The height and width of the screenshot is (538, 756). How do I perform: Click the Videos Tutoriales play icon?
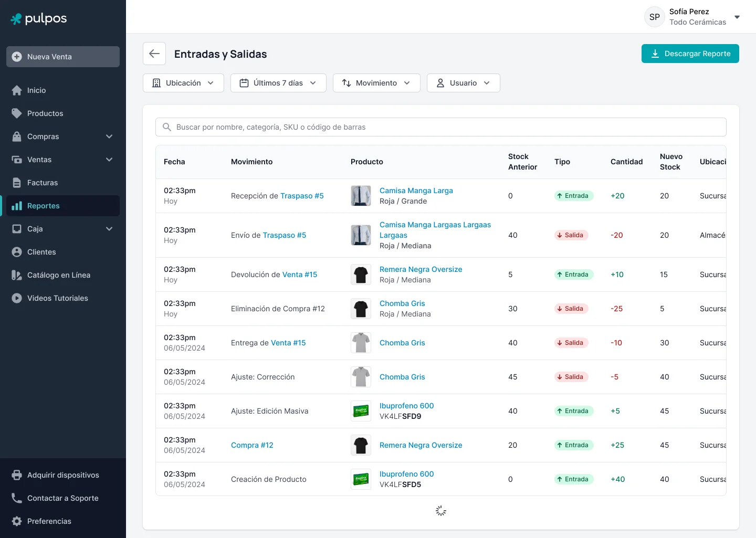(x=17, y=298)
